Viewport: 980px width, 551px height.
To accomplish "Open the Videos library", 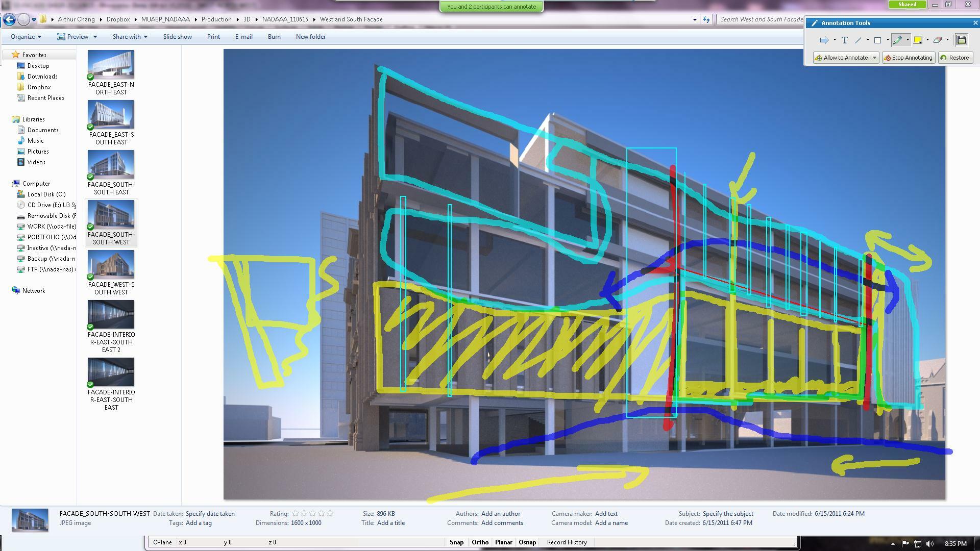I will click(x=36, y=162).
